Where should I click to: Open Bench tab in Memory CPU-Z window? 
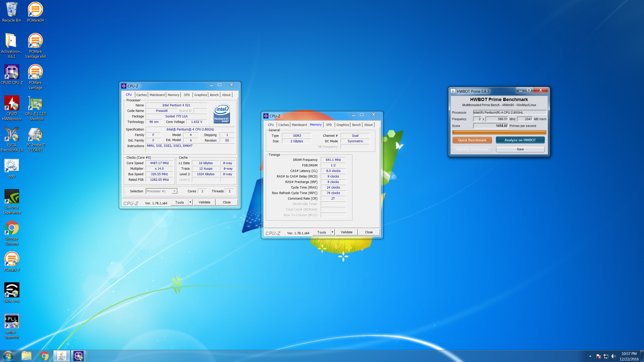[x=356, y=125]
